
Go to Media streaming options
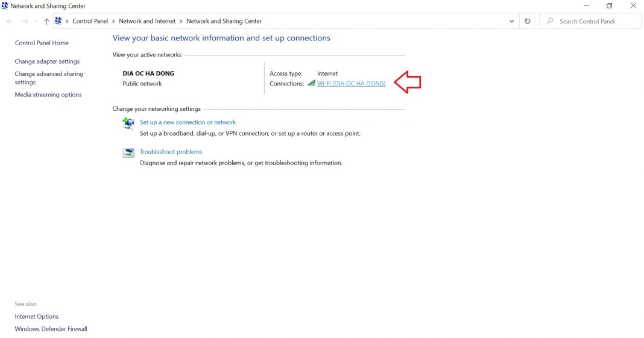pyautogui.click(x=48, y=95)
